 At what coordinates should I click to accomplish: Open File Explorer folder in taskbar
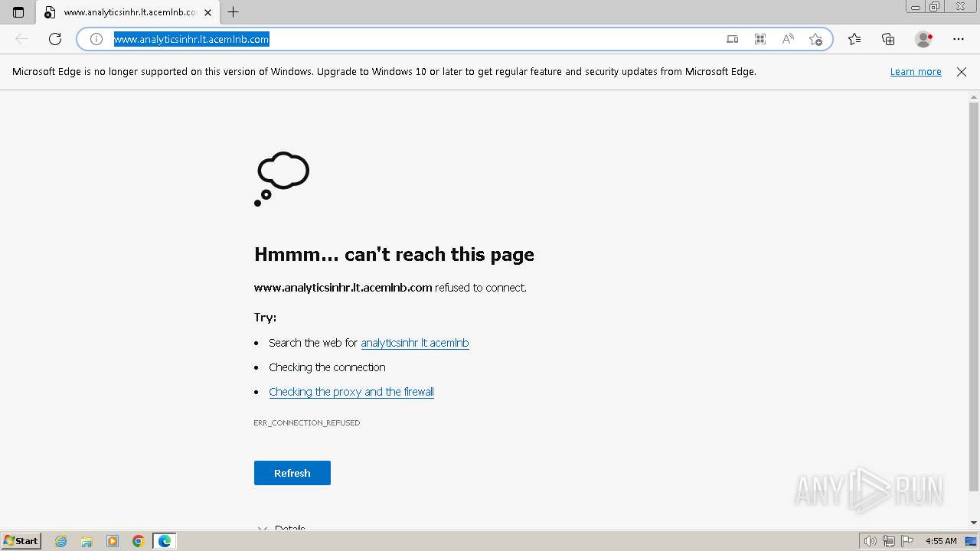[x=87, y=541]
